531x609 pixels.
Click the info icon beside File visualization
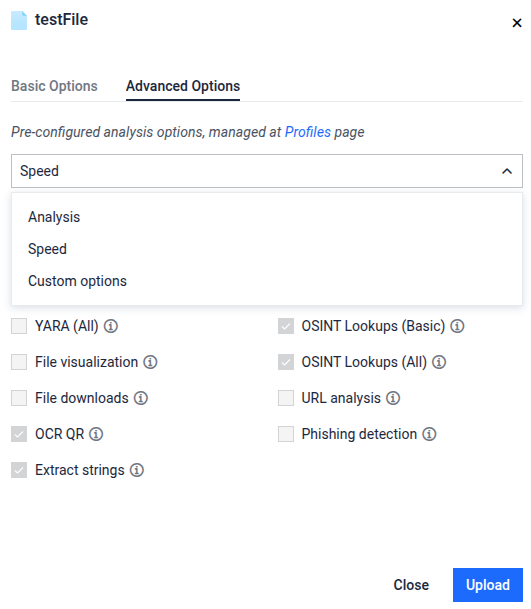coord(150,362)
